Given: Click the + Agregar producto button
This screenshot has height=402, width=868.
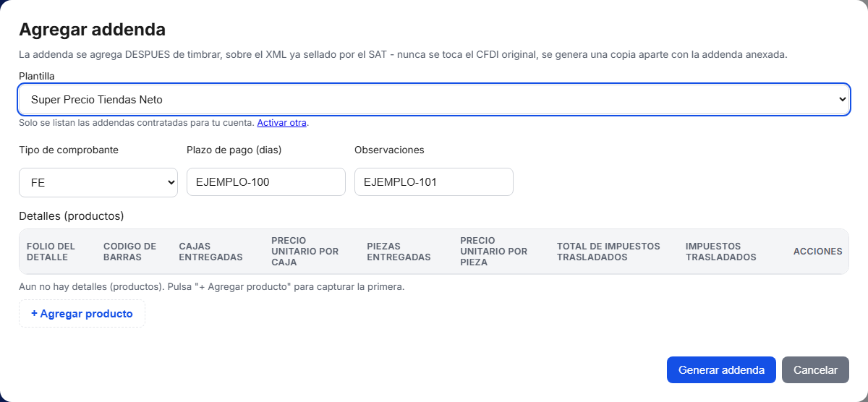Looking at the screenshot, I should pyautogui.click(x=82, y=314).
